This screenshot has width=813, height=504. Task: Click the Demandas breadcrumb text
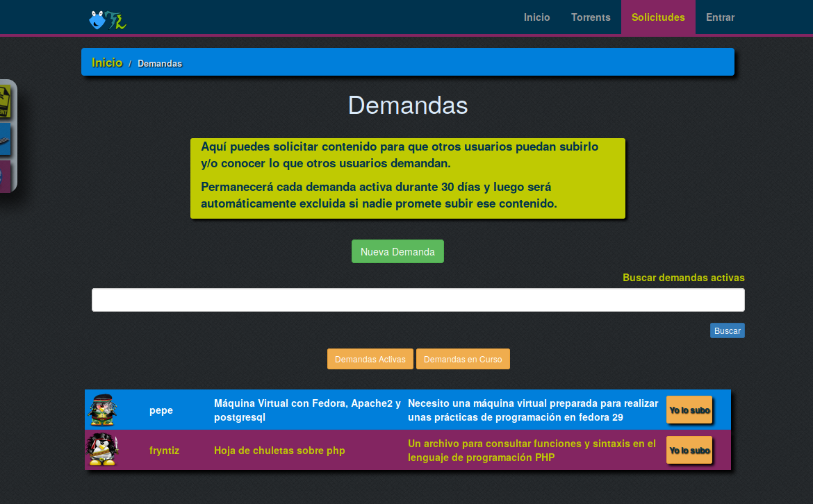point(160,64)
